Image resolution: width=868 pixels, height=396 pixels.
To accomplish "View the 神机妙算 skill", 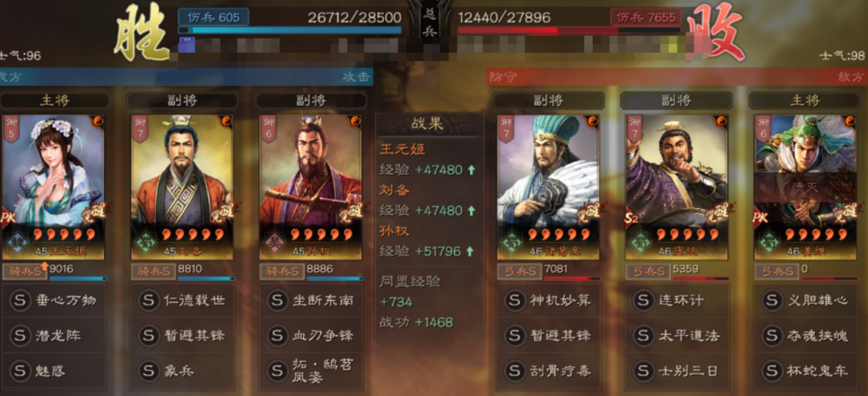I will [549, 300].
